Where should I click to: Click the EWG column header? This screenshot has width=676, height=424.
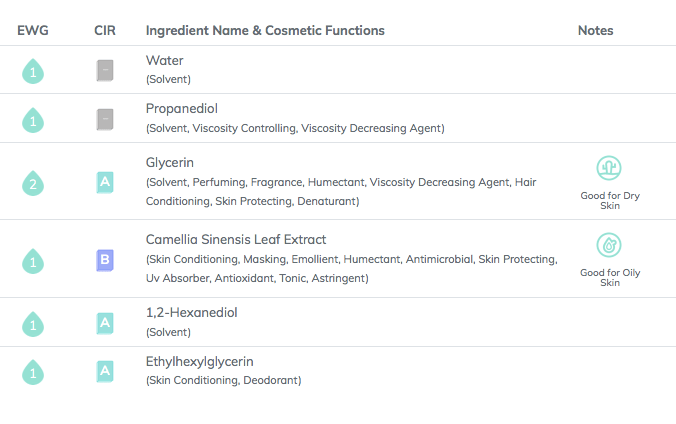[32, 31]
